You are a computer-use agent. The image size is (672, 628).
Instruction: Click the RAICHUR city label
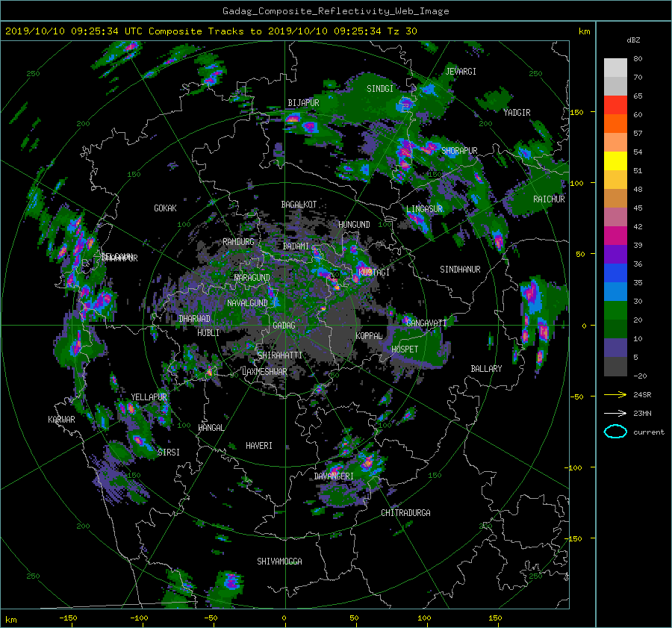(x=549, y=199)
